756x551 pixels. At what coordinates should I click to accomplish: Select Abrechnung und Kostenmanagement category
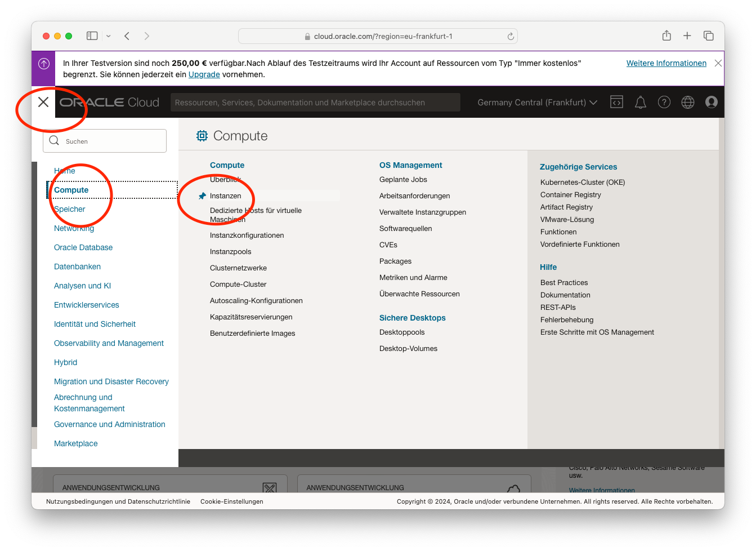[x=90, y=403]
